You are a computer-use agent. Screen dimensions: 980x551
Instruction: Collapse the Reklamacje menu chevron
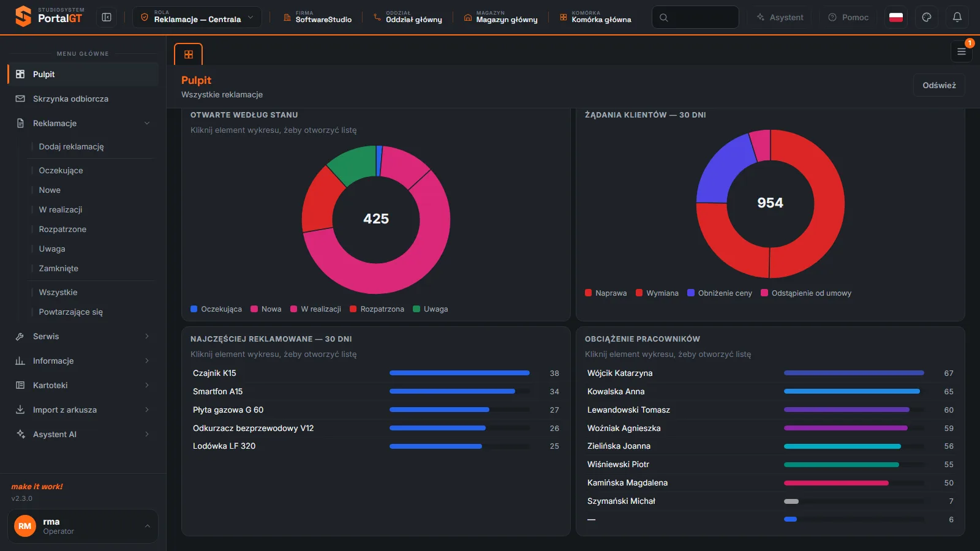tap(147, 123)
